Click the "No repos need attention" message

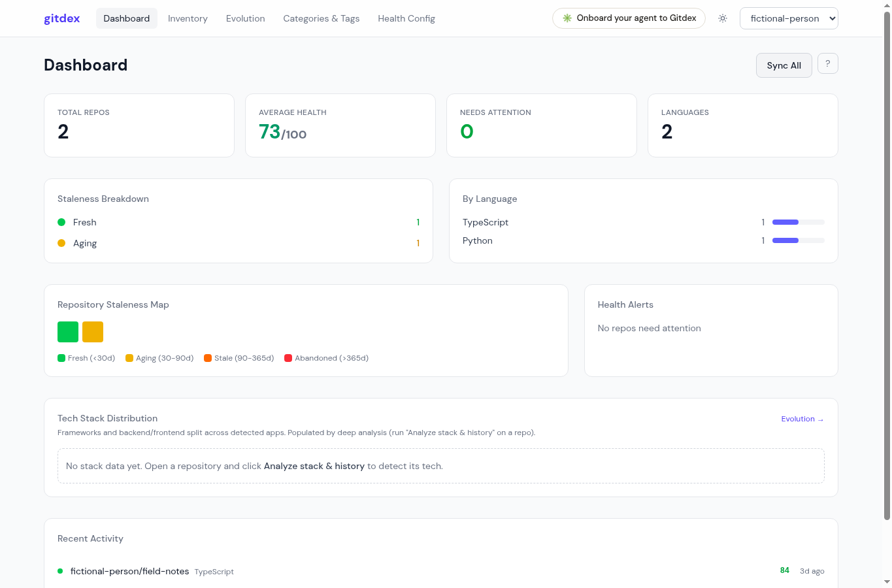pos(650,328)
